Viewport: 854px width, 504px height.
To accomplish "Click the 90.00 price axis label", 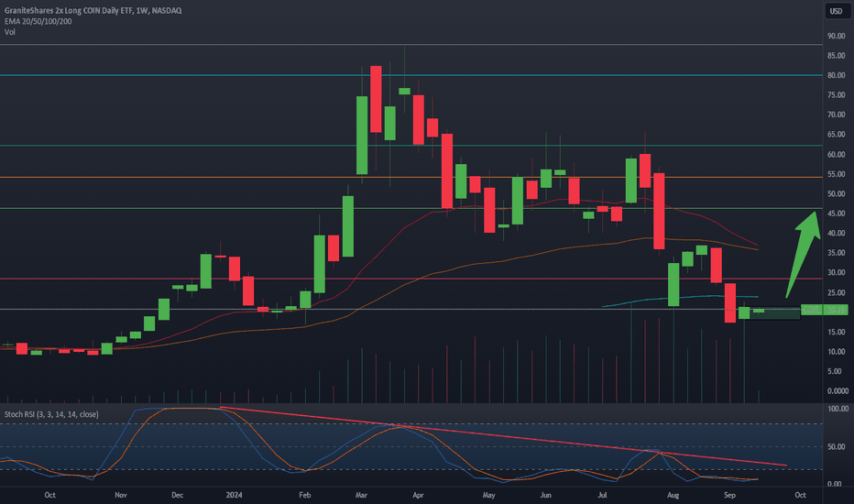I will point(836,36).
